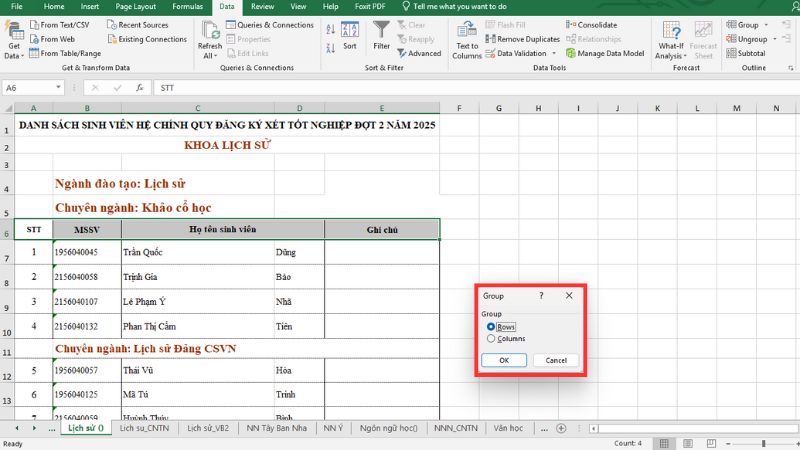
Task: Select the Rows radio button
Action: pos(491,327)
